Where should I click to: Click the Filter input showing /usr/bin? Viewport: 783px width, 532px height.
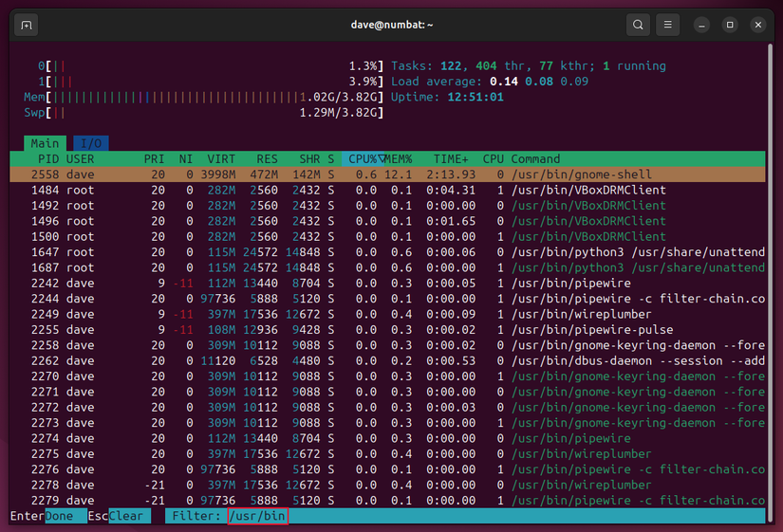coord(257,516)
